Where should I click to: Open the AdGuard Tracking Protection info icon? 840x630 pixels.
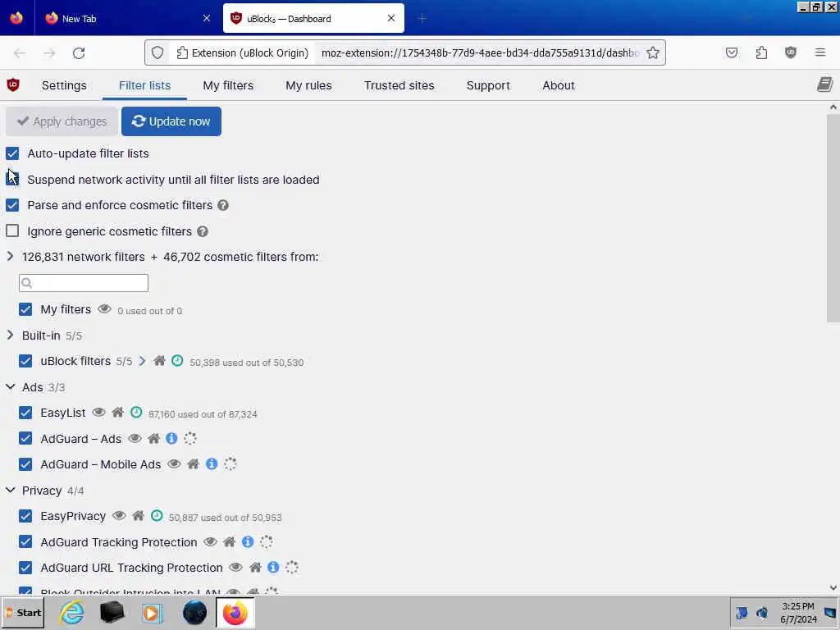pos(248,541)
